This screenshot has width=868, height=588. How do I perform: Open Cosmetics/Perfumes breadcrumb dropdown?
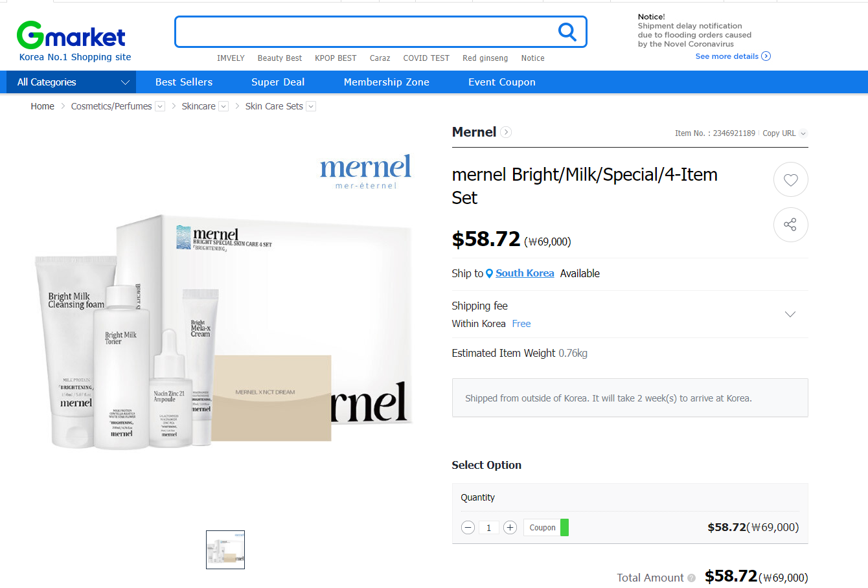pos(160,106)
